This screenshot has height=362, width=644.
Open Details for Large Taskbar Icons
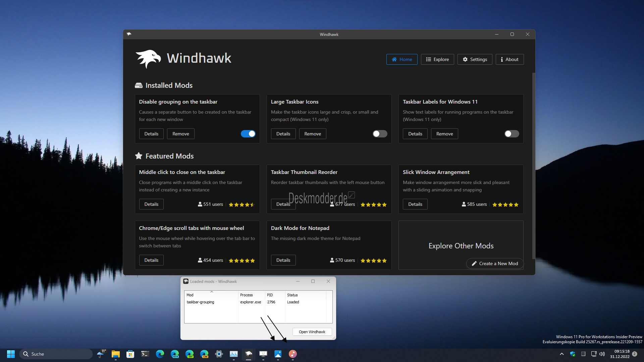283,134
